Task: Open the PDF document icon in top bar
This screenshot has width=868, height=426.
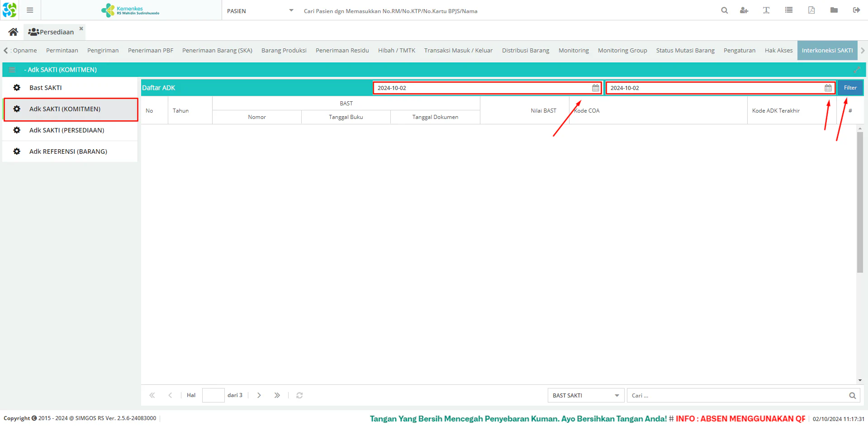Action: click(811, 10)
